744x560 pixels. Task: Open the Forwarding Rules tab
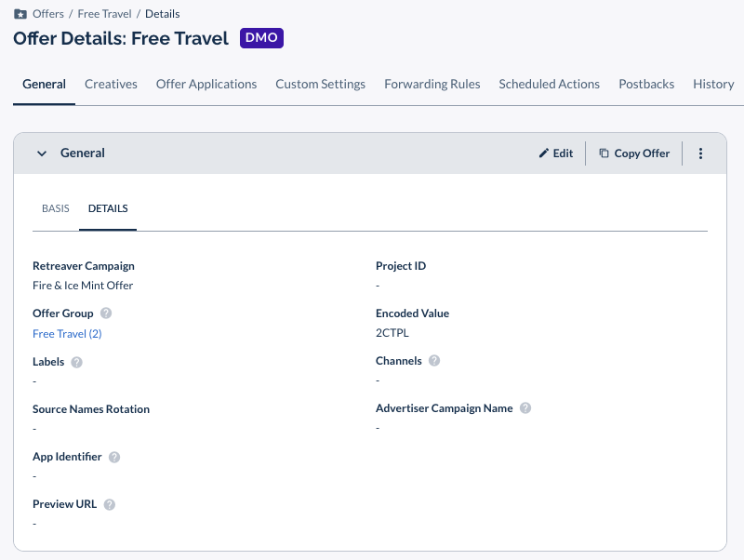click(432, 84)
